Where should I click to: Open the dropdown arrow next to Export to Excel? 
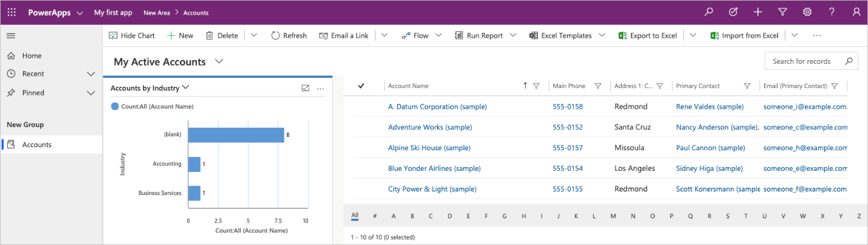coord(693,35)
